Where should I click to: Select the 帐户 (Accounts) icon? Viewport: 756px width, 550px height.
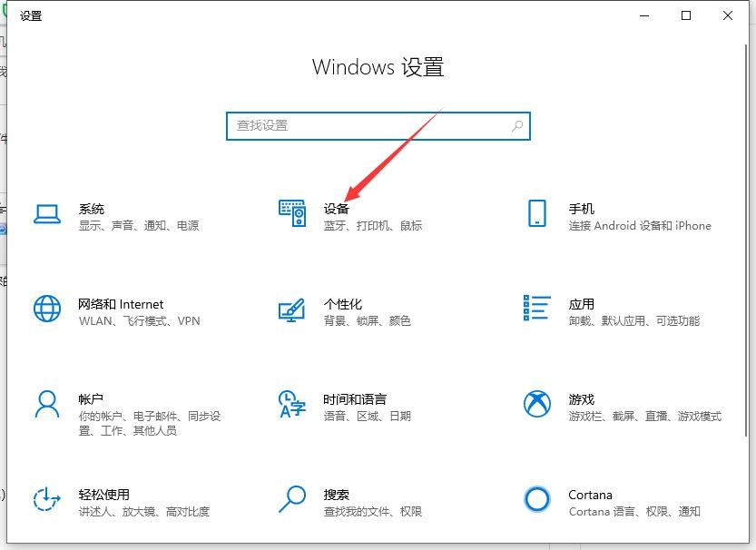coord(47,405)
